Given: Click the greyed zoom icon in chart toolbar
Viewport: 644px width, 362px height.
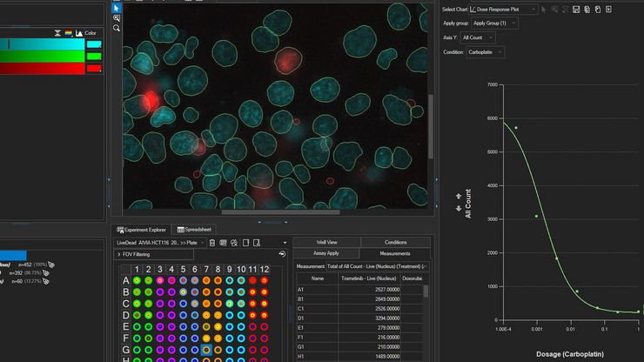Looking at the screenshot, I should click(554, 9).
